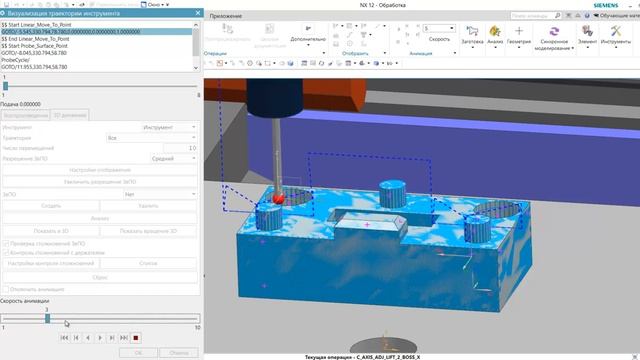
Task: Step back to the previous operation
Action: click(76, 338)
